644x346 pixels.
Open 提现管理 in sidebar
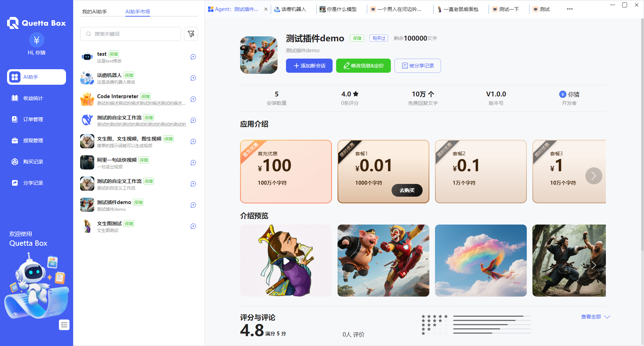coord(37,141)
